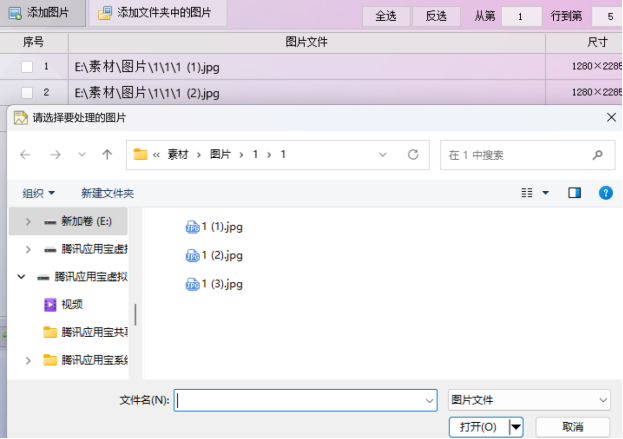Viewport: 623px width, 439px height.
Task: Change view layout icon
Action: (527, 193)
